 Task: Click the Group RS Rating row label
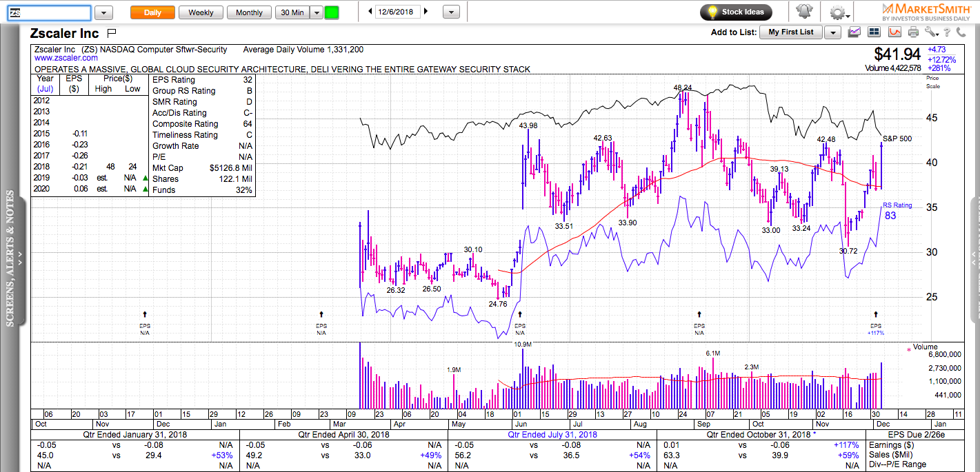coord(183,91)
